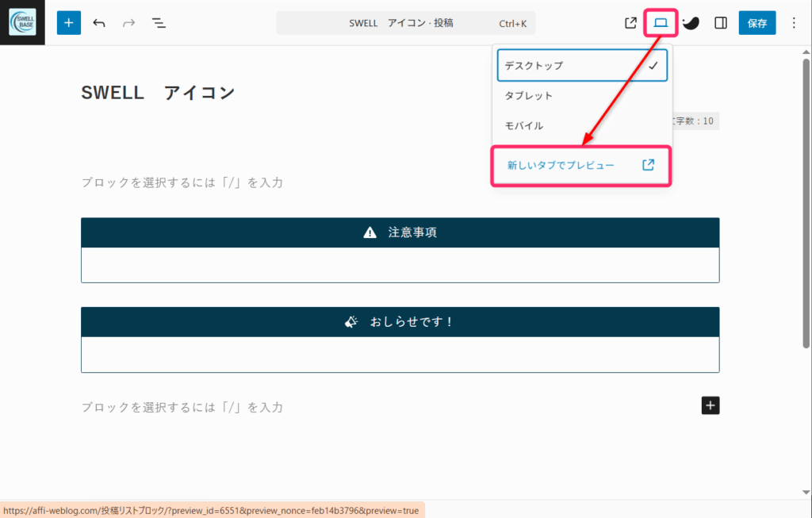Open the command palette titled SWELL アイコン · 投稿
This screenshot has width=812, height=518.
click(x=406, y=23)
